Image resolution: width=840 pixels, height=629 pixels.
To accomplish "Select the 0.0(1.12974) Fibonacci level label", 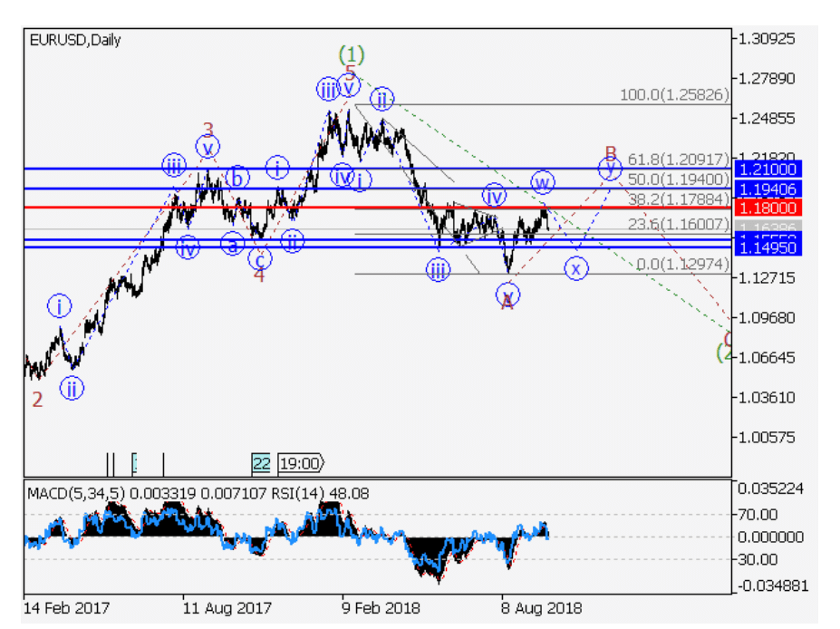I will click(x=680, y=264).
